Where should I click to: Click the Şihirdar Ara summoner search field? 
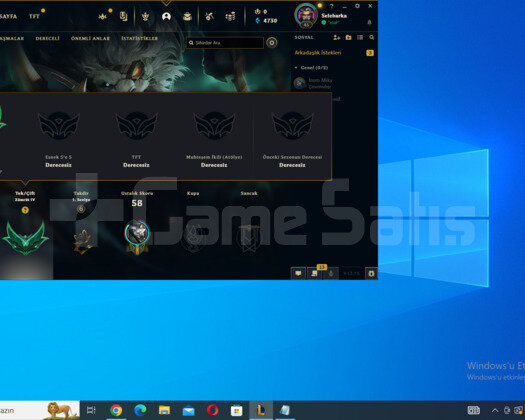[x=225, y=43]
